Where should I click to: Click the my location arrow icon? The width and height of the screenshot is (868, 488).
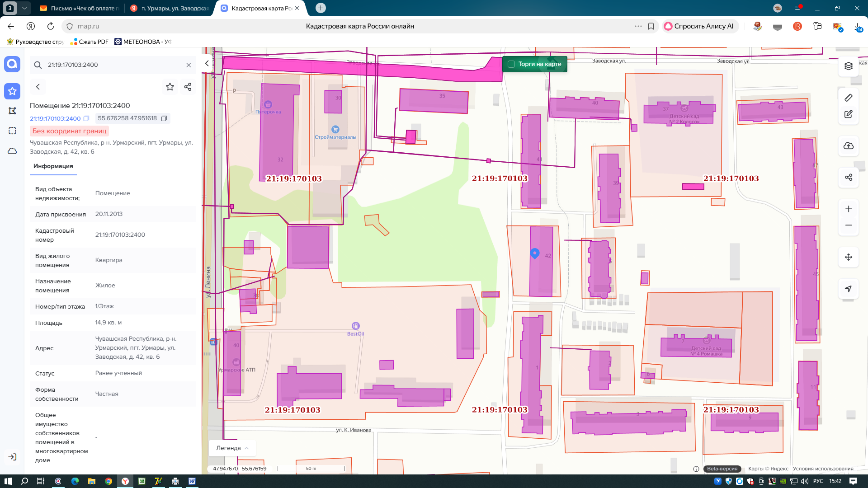point(848,288)
